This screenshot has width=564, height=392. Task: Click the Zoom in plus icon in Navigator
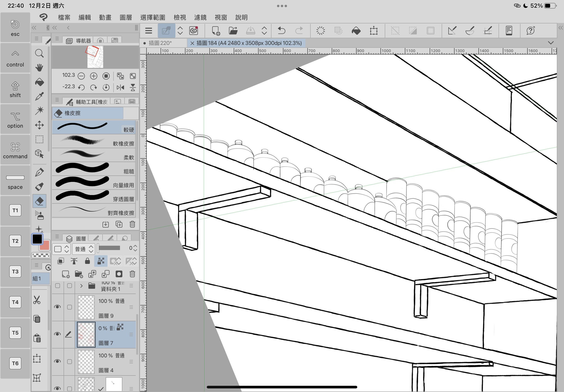pos(93,76)
